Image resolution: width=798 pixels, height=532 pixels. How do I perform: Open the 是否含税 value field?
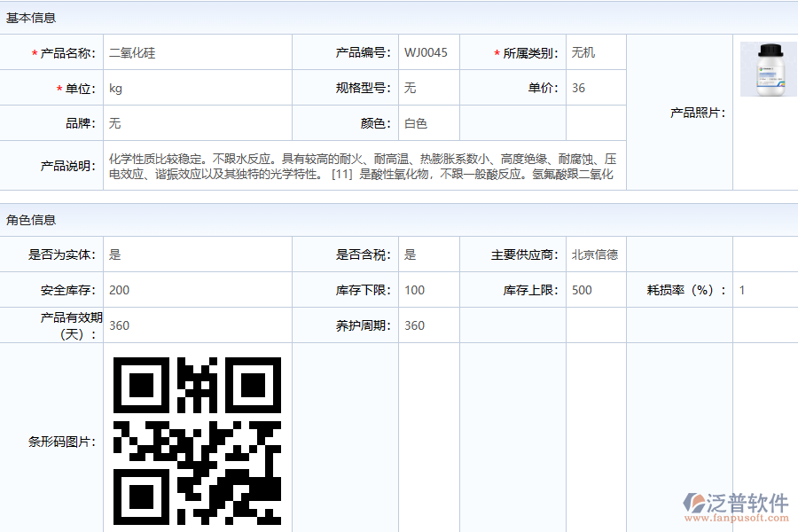tap(428, 255)
